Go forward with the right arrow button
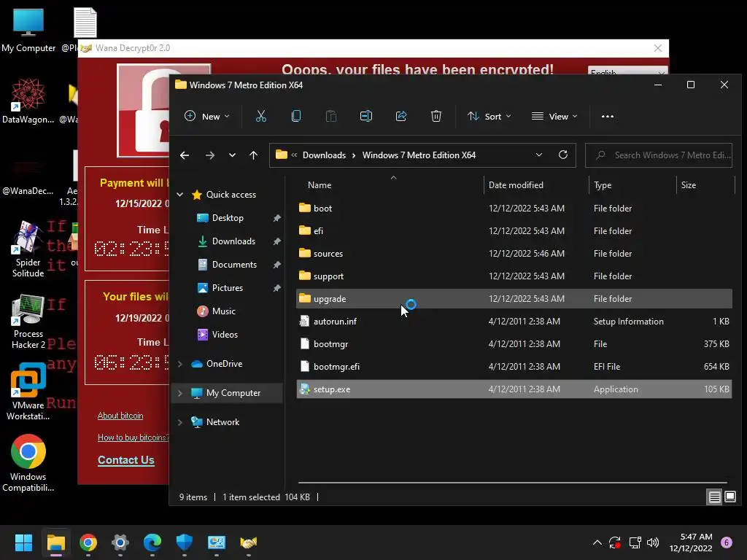 click(209, 155)
